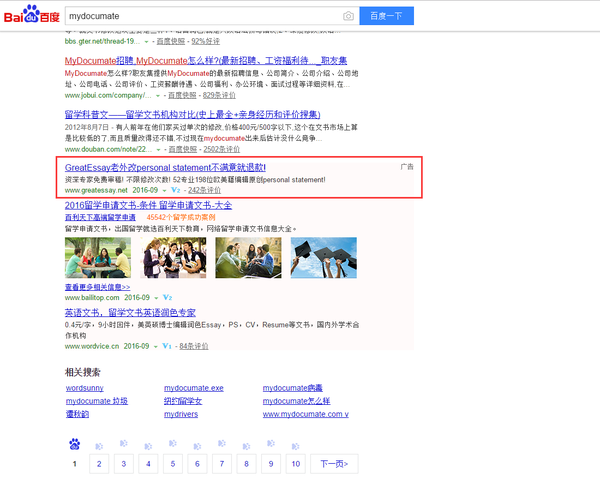Go to results page 8

point(246,464)
